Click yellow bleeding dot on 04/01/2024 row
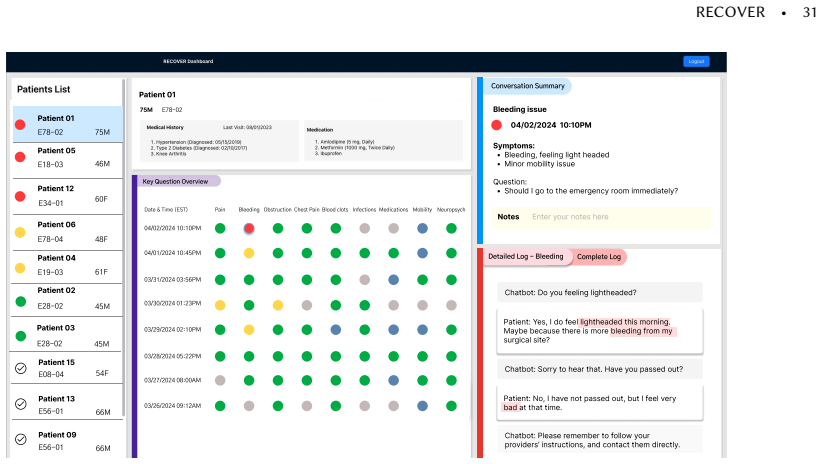Image resolution: width=822 pixels, height=464 pixels. coord(249,253)
